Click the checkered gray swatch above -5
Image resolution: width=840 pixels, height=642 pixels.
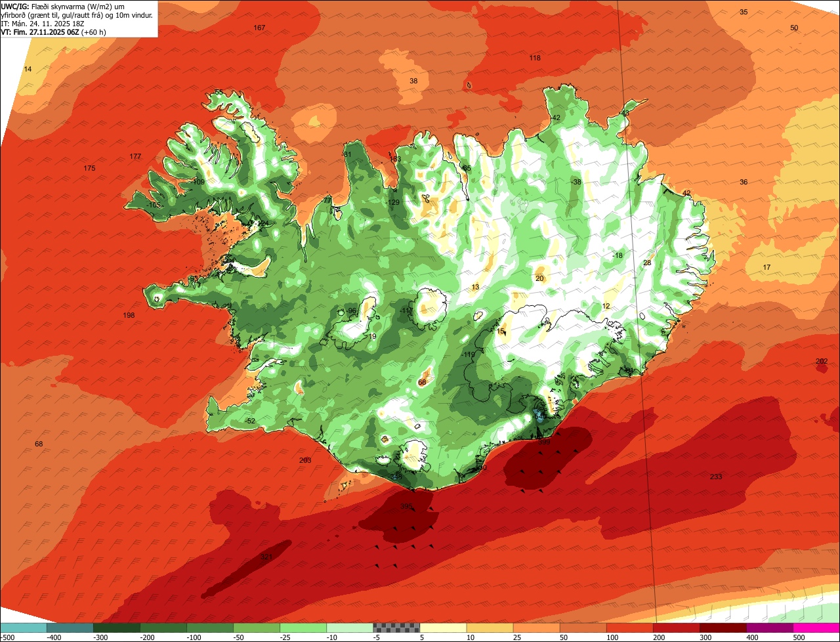click(x=396, y=628)
